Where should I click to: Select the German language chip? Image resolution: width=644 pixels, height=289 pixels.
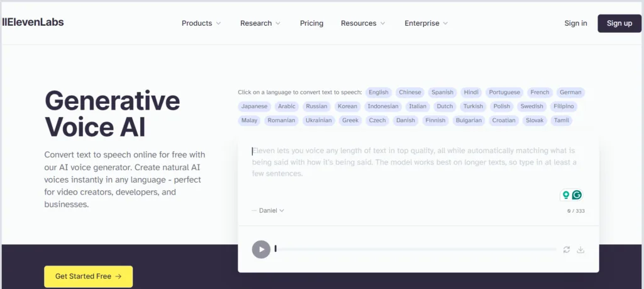(570, 93)
